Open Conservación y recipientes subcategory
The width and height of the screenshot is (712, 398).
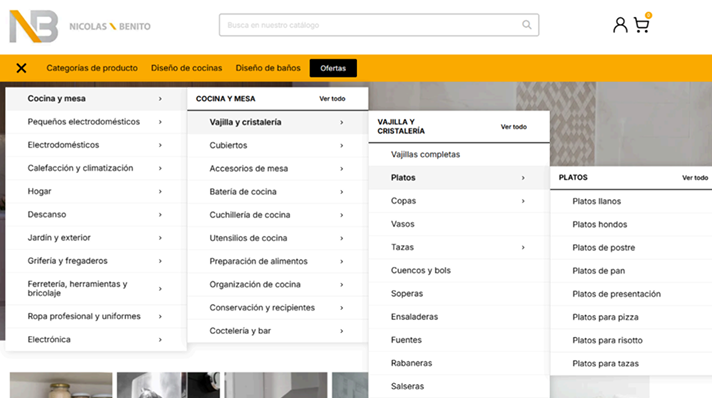(x=277, y=308)
